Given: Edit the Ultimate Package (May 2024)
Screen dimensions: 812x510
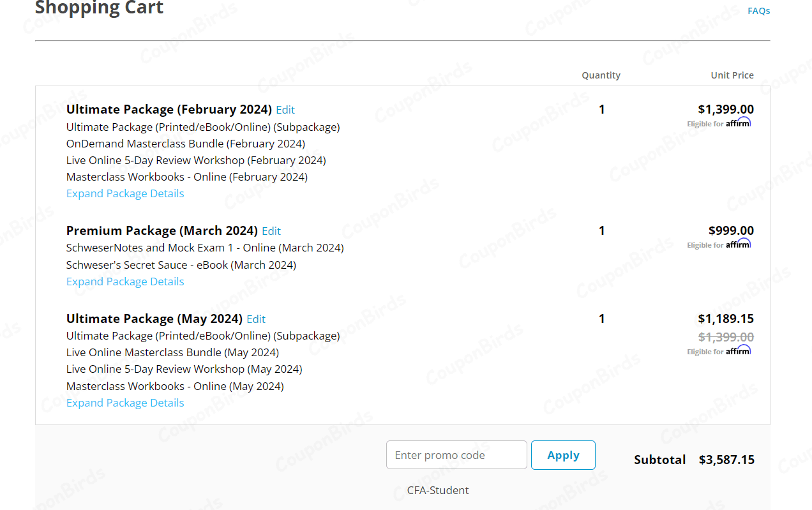Looking at the screenshot, I should pyautogui.click(x=256, y=319).
